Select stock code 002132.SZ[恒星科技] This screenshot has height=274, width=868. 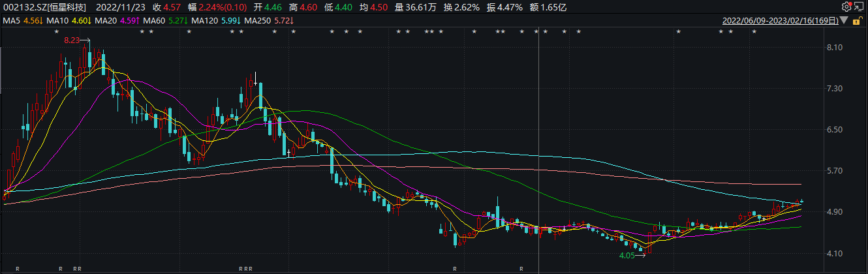click(x=44, y=7)
